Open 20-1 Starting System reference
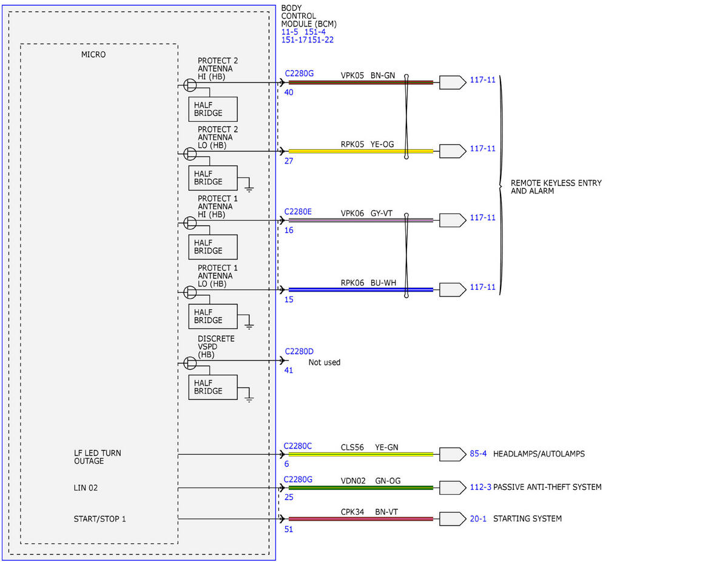 click(x=478, y=518)
